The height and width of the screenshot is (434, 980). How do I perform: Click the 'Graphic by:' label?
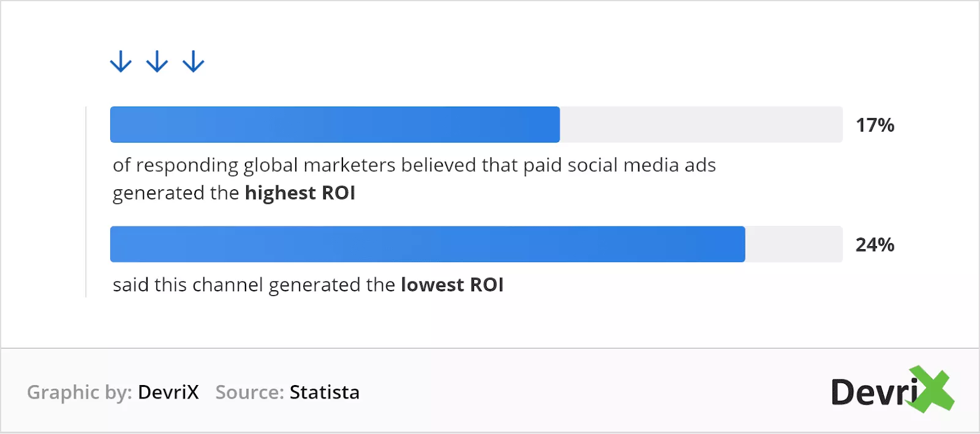tap(80, 393)
